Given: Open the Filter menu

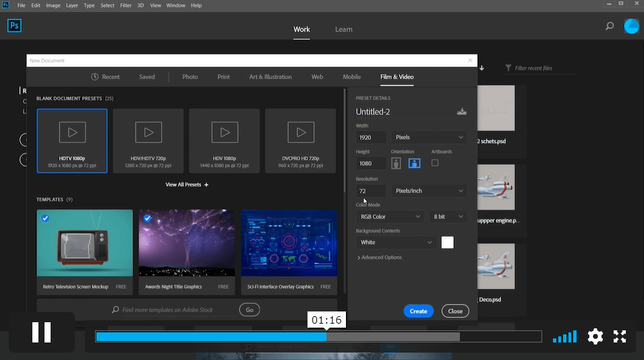Looking at the screenshot, I should (125, 5).
